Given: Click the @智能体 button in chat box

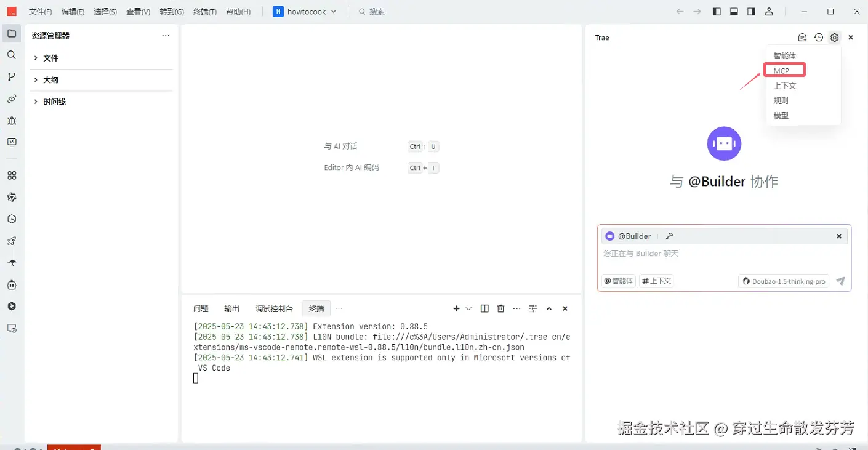Looking at the screenshot, I should [618, 281].
